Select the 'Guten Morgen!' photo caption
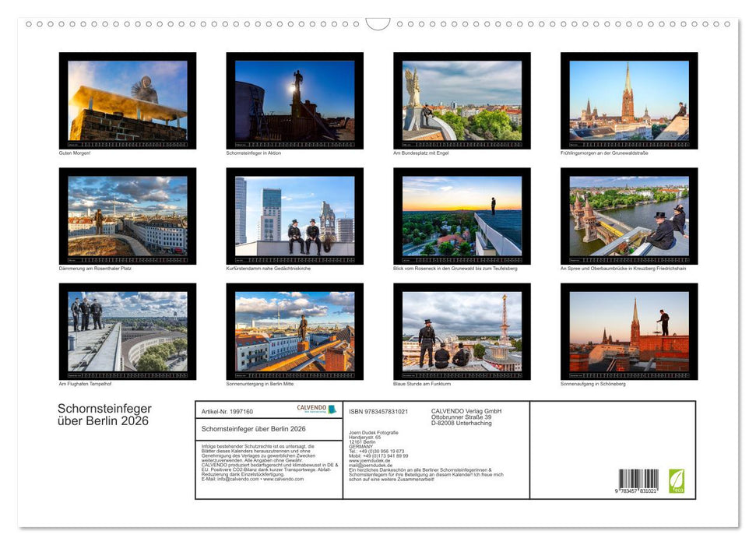 pyautogui.click(x=75, y=153)
